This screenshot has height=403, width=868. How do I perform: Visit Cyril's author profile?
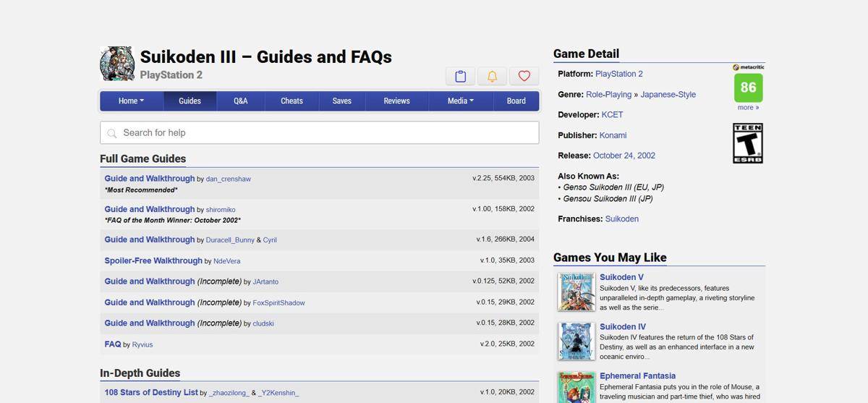[270, 240]
